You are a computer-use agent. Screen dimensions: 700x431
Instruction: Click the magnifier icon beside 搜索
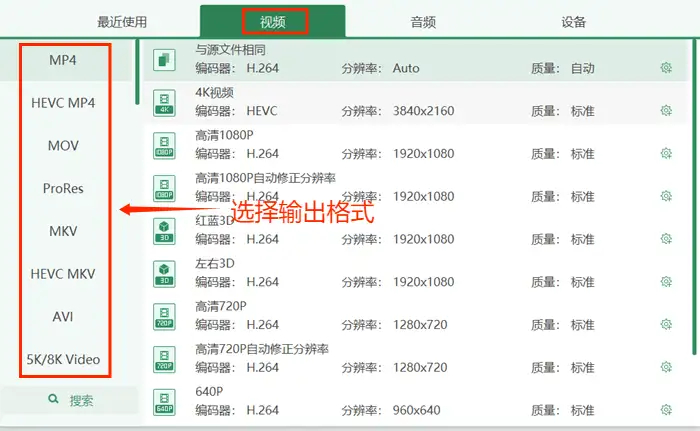tap(53, 399)
